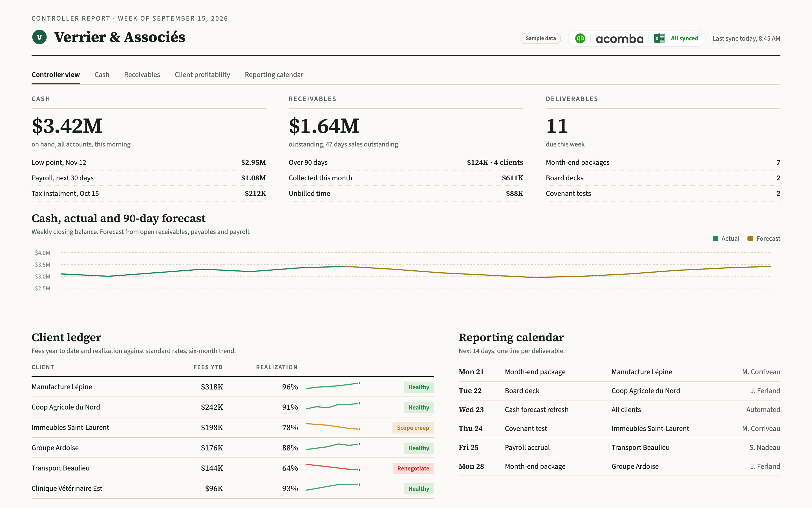This screenshot has width=812, height=508.
Task: Switch to the Cash tab
Action: [x=102, y=75]
